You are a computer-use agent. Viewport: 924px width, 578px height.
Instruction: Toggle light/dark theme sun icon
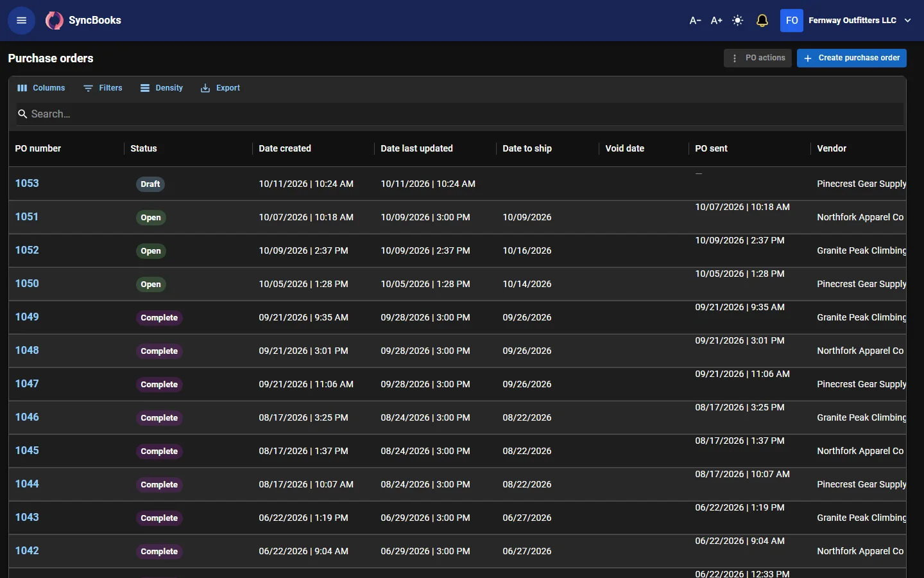738,21
